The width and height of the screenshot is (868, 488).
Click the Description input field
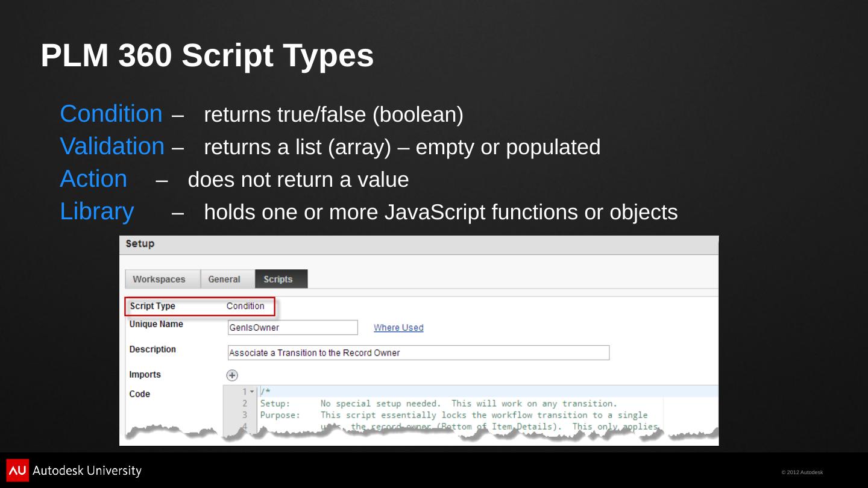click(x=418, y=353)
